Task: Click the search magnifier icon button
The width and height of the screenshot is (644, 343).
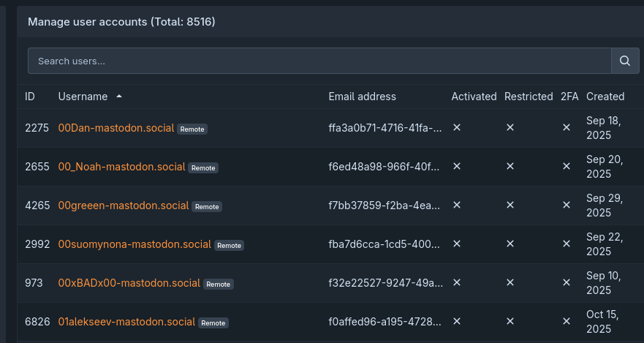Action: [624, 61]
